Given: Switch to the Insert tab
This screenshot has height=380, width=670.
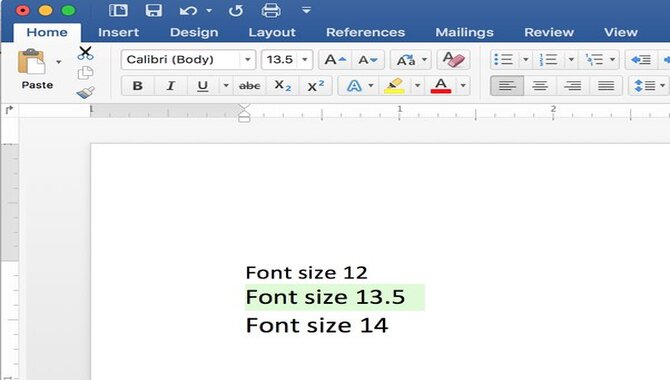Looking at the screenshot, I should click(x=118, y=32).
